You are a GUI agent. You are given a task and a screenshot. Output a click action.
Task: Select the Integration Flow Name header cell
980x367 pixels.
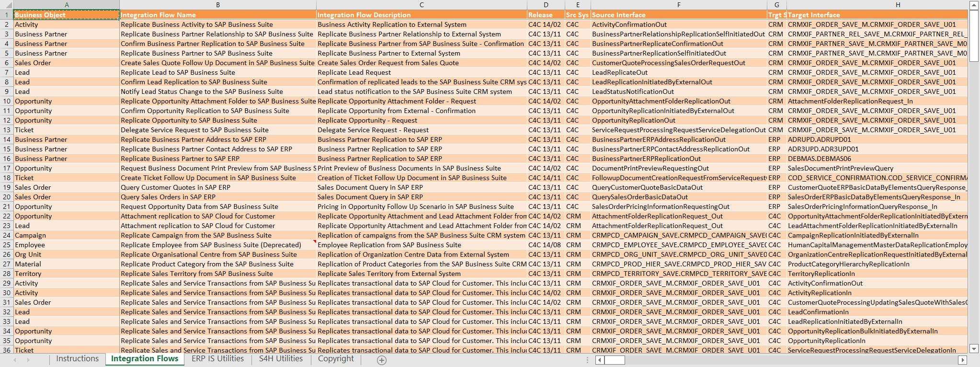[x=218, y=15]
